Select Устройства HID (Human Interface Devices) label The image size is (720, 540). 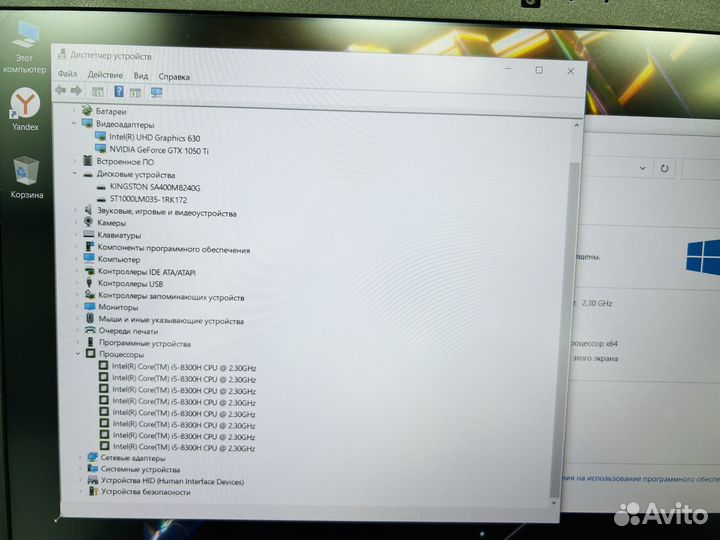coord(172,481)
